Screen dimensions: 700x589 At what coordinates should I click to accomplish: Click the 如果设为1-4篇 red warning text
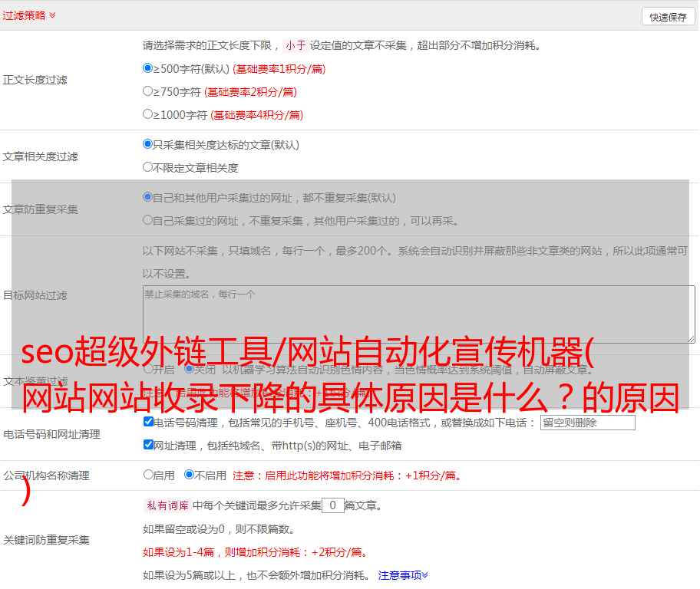click(255, 552)
